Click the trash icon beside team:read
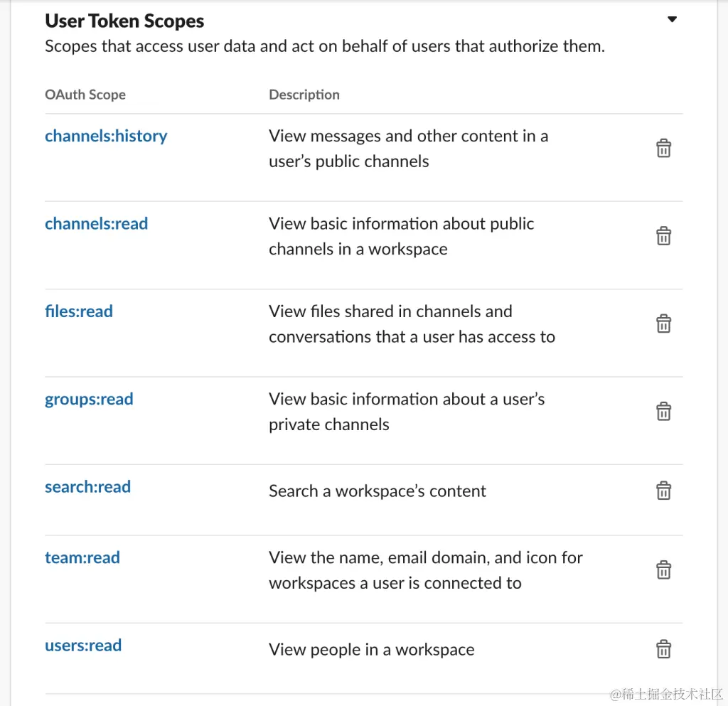Viewport: 728px width, 706px height. click(663, 570)
